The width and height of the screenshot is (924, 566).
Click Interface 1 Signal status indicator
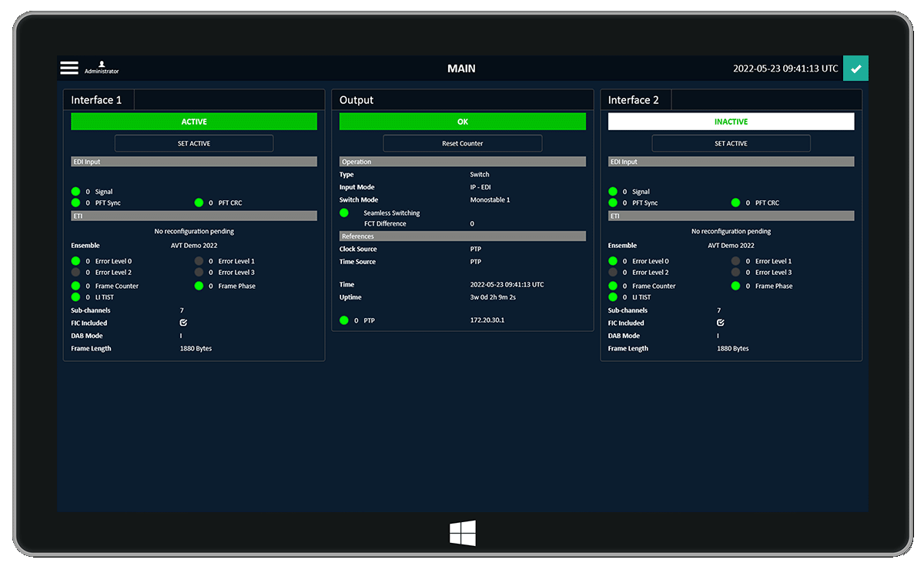click(x=75, y=192)
